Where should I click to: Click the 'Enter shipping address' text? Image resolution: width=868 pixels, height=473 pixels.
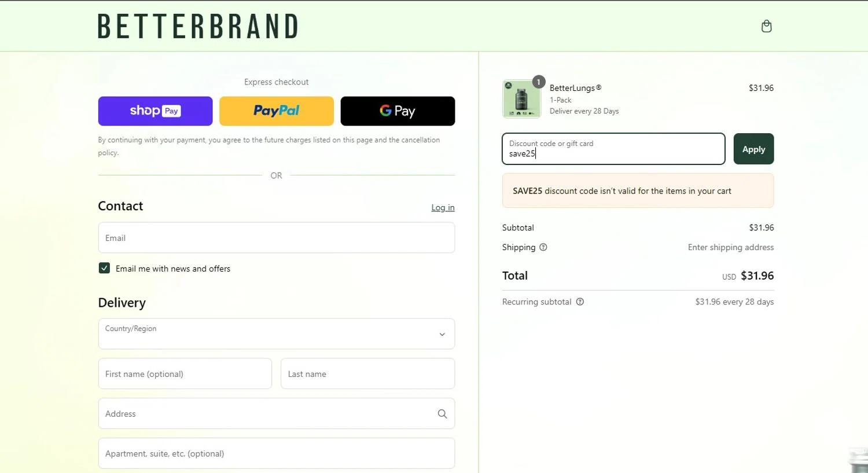730,247
